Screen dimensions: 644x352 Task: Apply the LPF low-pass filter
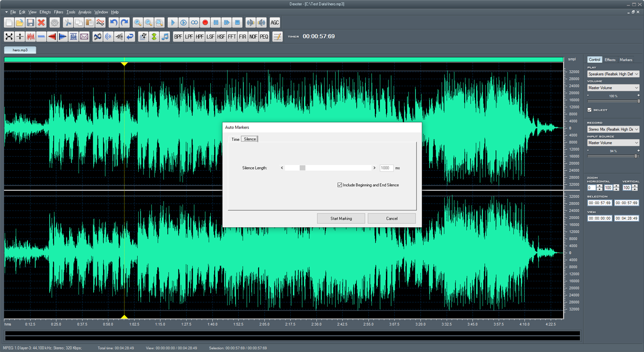[189, 37]
